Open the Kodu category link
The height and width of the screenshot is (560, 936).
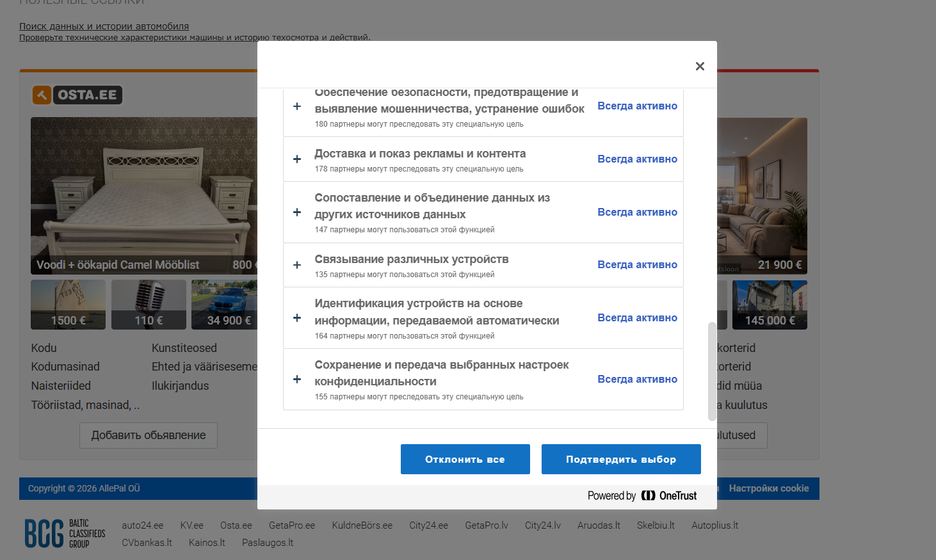point(44,348)
